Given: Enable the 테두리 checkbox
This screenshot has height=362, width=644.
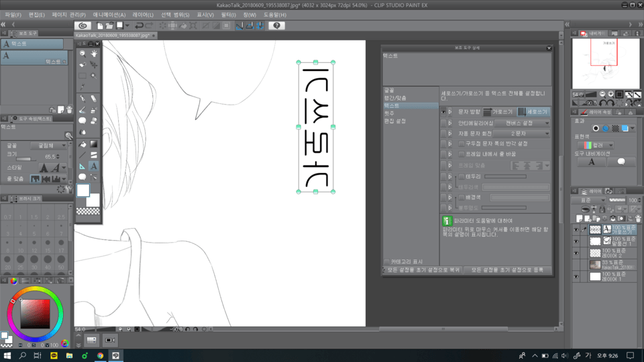Looking at the screenshot, I should click(462, 176).
